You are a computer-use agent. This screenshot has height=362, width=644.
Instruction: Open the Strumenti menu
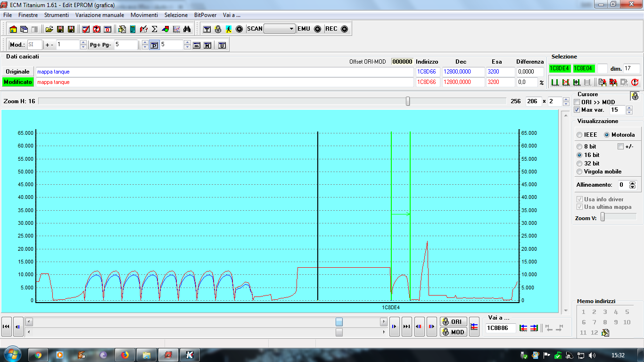pos(57,15)
